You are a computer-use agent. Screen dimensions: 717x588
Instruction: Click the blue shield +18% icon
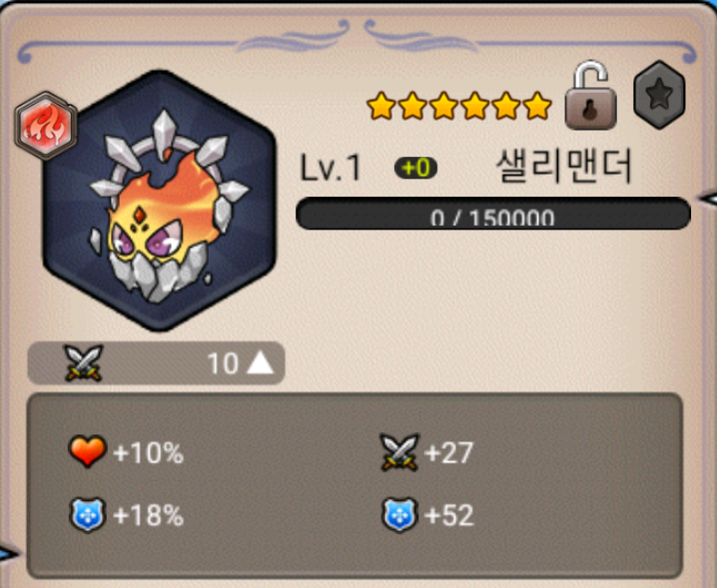(x=87, y=515)
